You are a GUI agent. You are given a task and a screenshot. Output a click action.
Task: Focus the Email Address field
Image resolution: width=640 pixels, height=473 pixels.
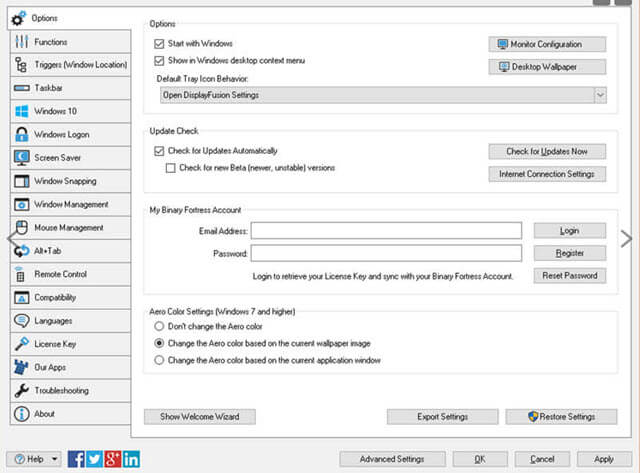(x=386, y=231)
